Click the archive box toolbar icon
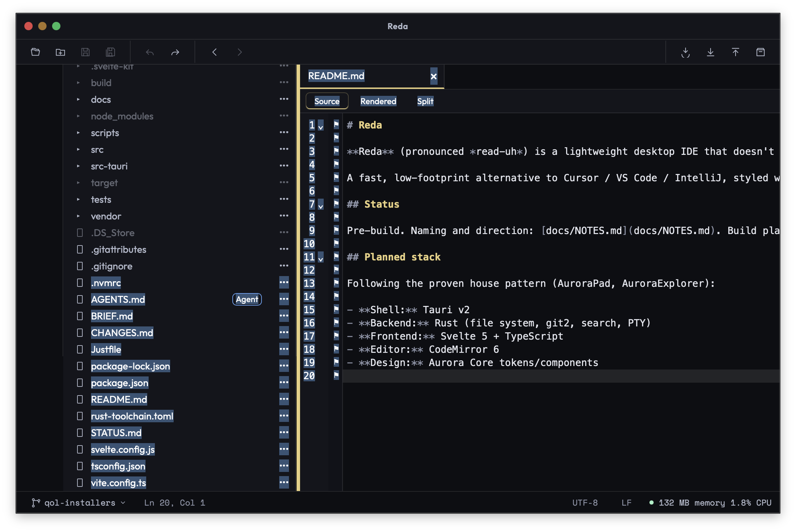This screenshot has height=532, width=796. [x=761, y=52]
